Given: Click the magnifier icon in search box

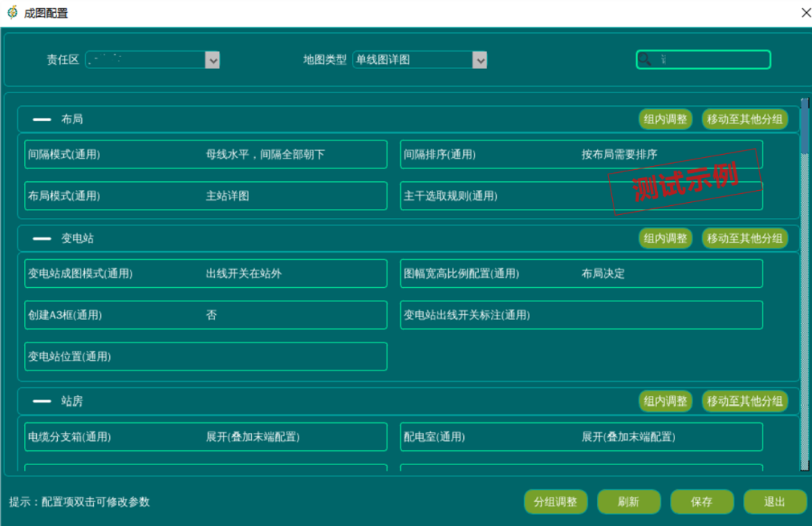Looking at the screenshot, I should click(645, 59).
